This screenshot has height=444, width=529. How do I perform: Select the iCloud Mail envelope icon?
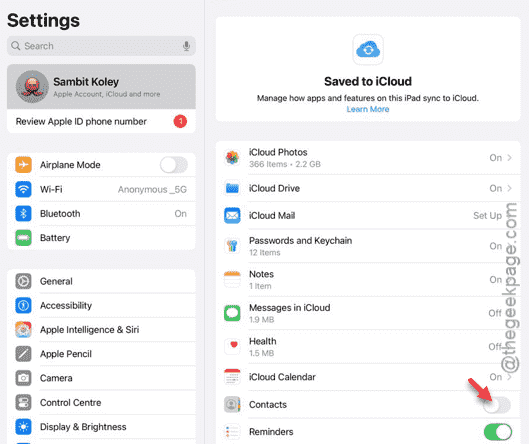232,215
